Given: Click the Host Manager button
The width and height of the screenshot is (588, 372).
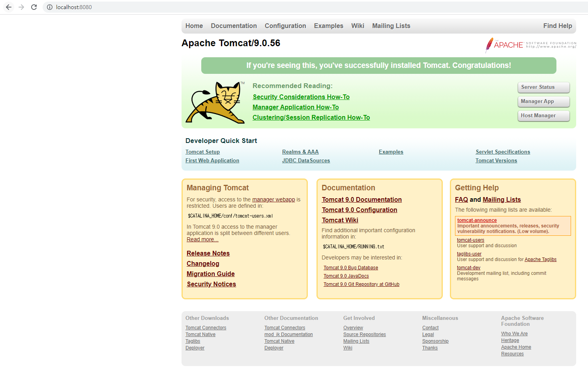Looking at the screenshot, I should [x=543, y=116].
